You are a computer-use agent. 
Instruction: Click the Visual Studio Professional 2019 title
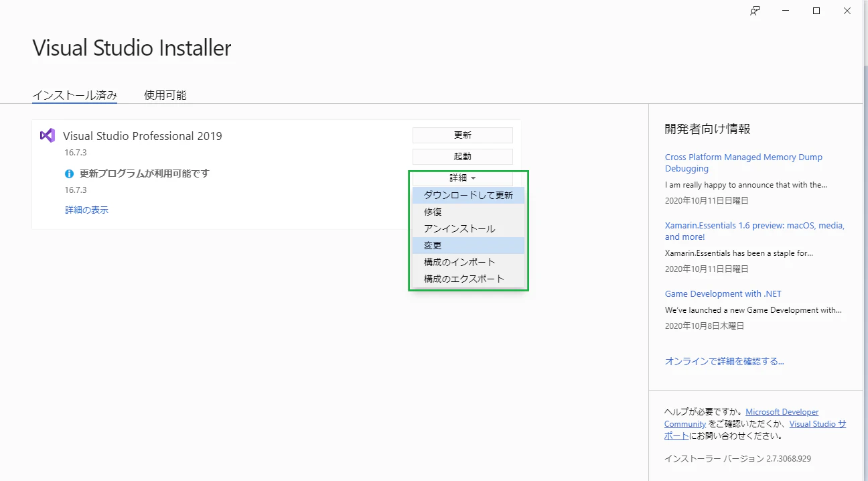tap(143, 136)
